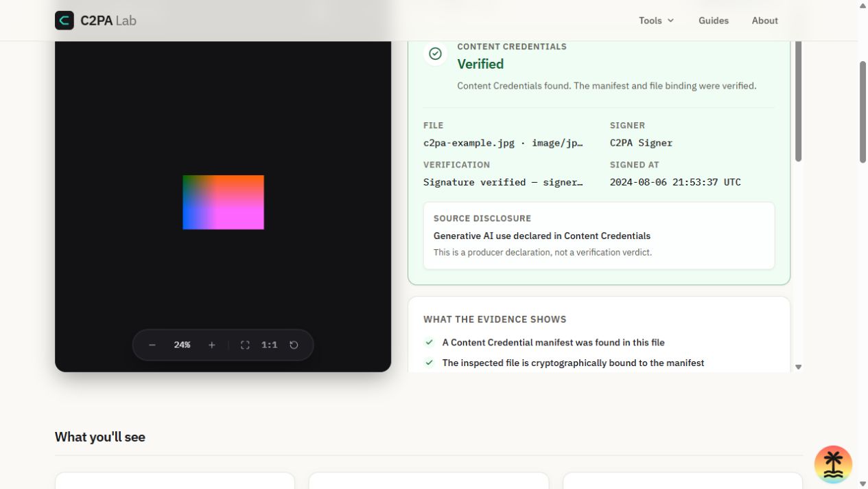Expand the Tools dropdown menu

[656, 21]
